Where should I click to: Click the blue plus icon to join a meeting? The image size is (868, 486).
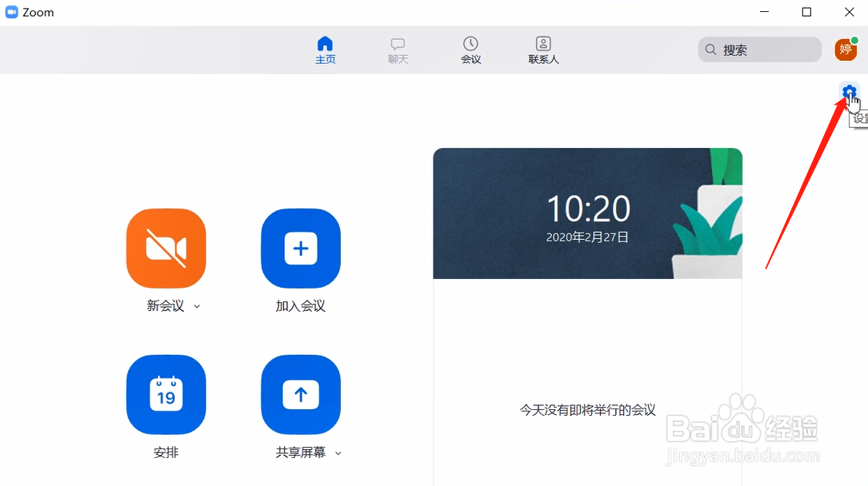[301, 249]
